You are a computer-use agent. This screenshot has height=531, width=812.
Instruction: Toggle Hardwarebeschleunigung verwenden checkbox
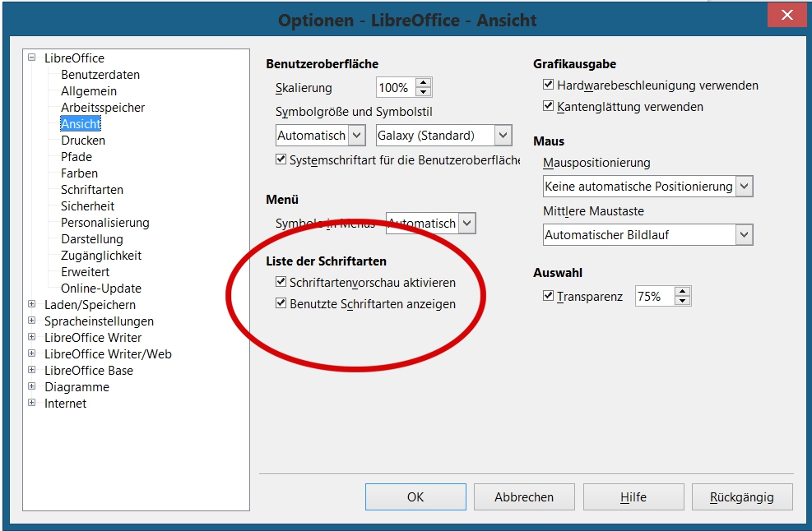549,85
